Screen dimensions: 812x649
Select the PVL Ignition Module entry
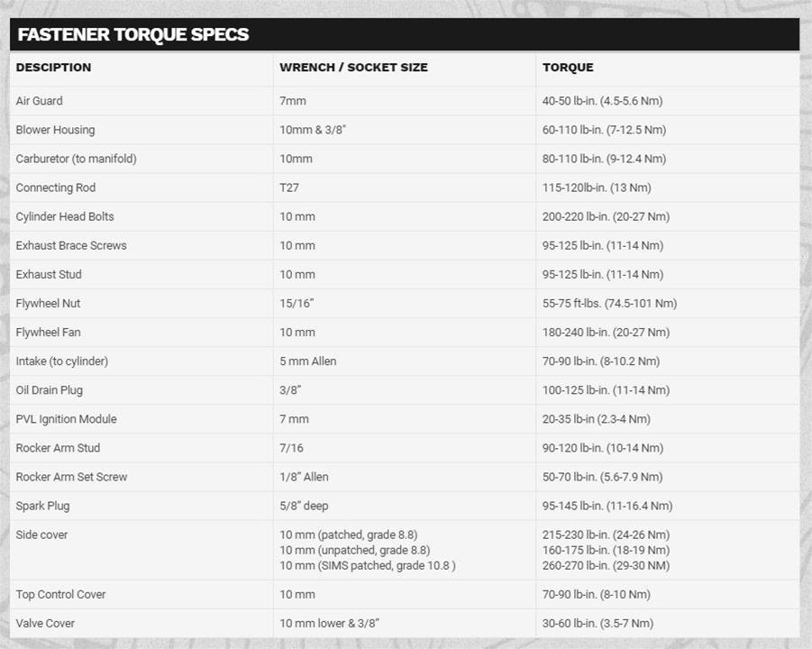click(x=67, y=419)
